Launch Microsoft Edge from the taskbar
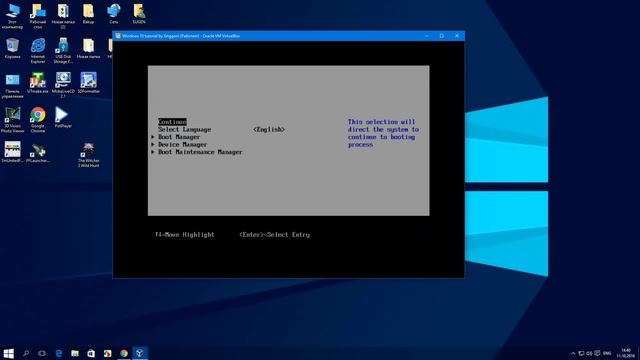The image size is (640, 360). coord(58,353)
